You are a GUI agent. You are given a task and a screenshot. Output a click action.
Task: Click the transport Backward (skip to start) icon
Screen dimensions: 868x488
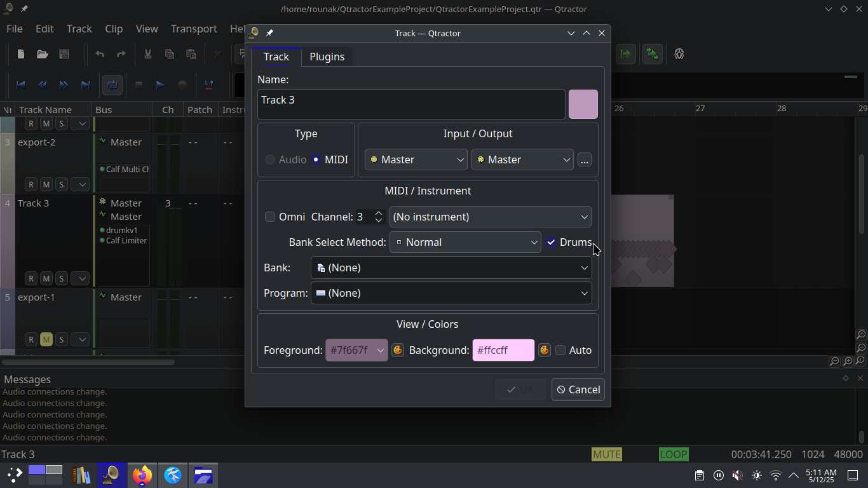coord(21,85)
